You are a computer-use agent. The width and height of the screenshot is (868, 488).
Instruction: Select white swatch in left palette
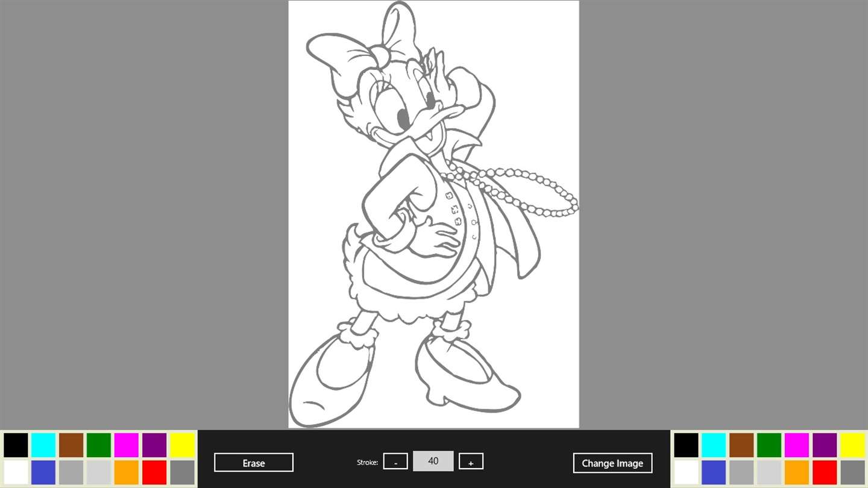coord(16,472)
